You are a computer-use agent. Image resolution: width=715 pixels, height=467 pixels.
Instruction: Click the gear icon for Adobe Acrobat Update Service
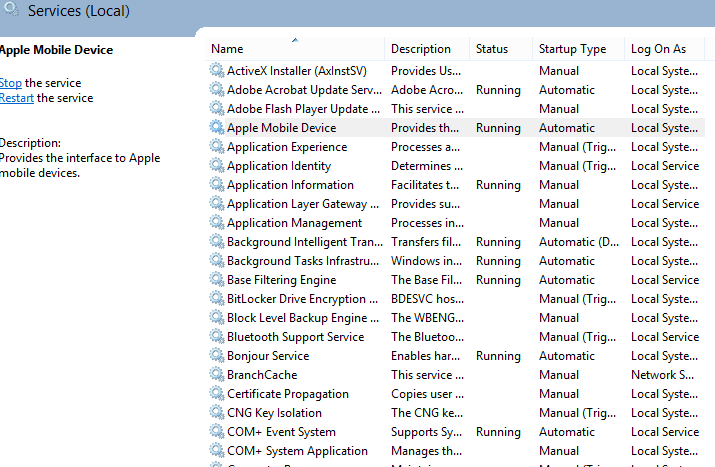point(217,90)
